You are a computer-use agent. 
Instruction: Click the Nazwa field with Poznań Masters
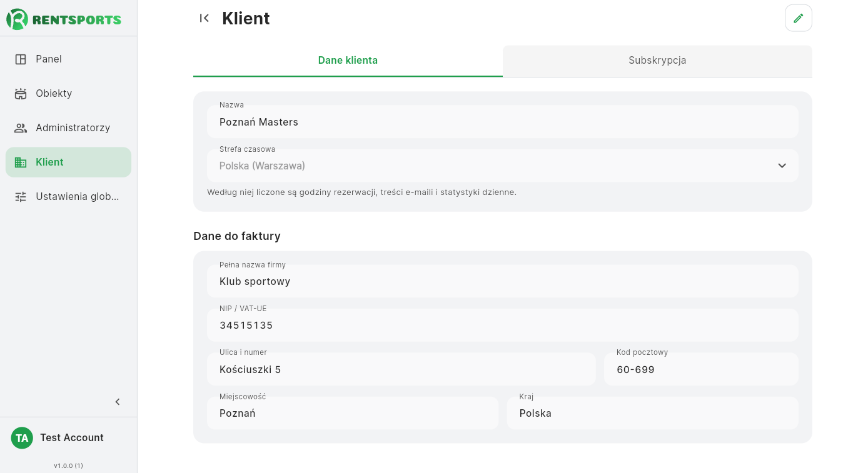point(503,122)
